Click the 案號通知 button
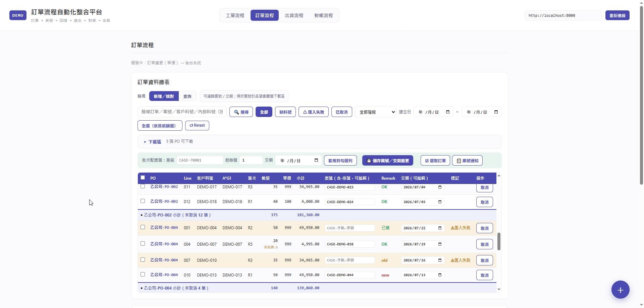This screenshot has width=644, height=308. pyautogui.click(x=467, y=161)
